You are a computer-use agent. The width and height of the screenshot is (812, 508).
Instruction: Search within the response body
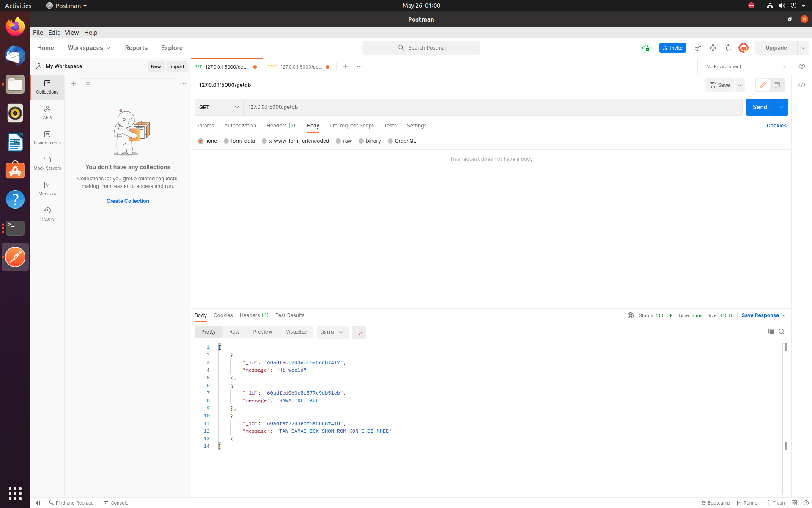click(x=782, y=331)
